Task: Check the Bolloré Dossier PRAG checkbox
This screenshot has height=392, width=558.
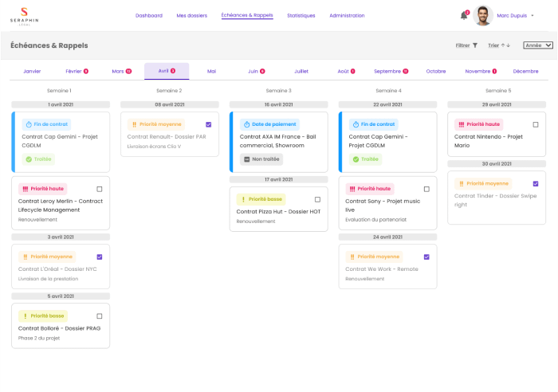Action: (100, 316)
